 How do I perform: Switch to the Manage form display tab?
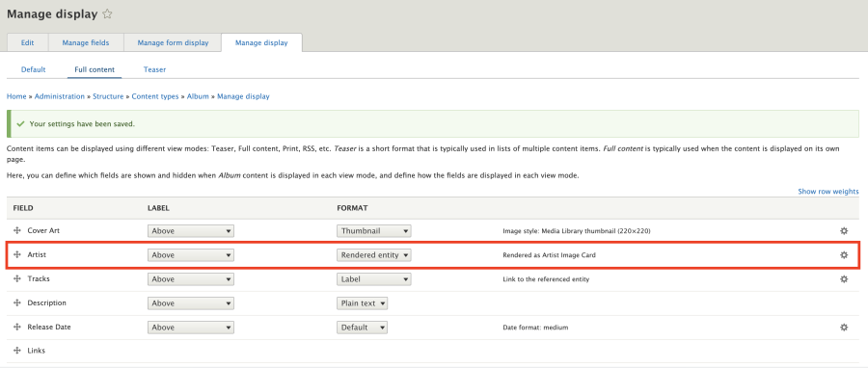coord(173,42)
